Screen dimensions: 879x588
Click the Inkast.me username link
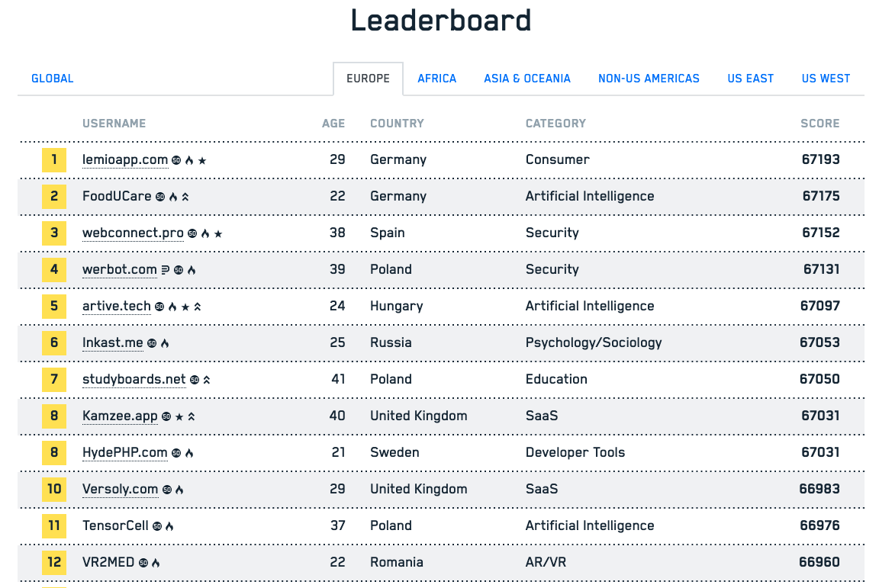click(112, 342)
